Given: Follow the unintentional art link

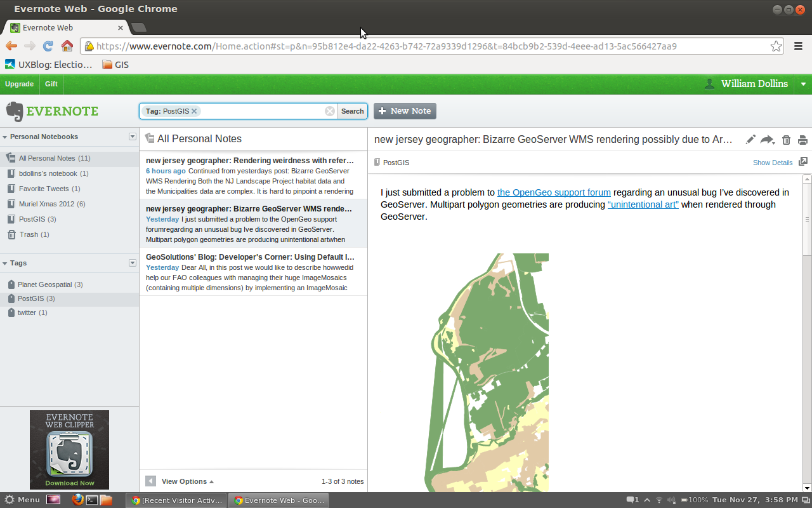Looking at the screenshot, I should pos(643,204).
